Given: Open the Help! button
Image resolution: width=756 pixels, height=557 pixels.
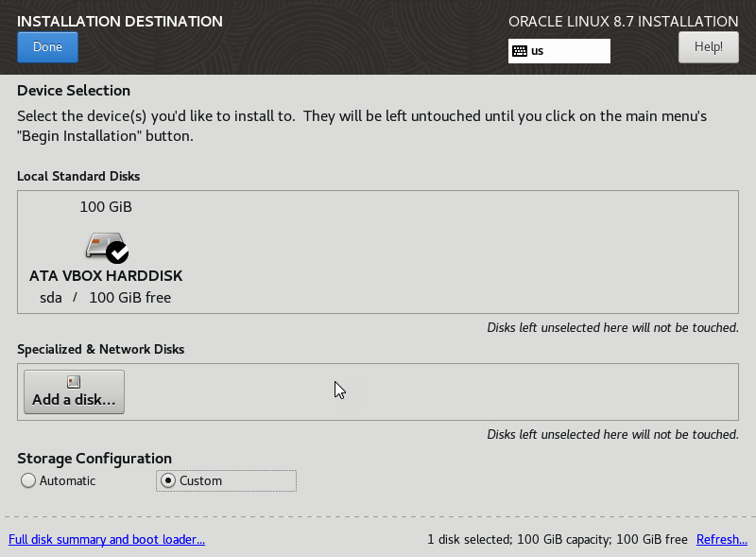Looking at the screenshot, I should [x=708, y=47].
